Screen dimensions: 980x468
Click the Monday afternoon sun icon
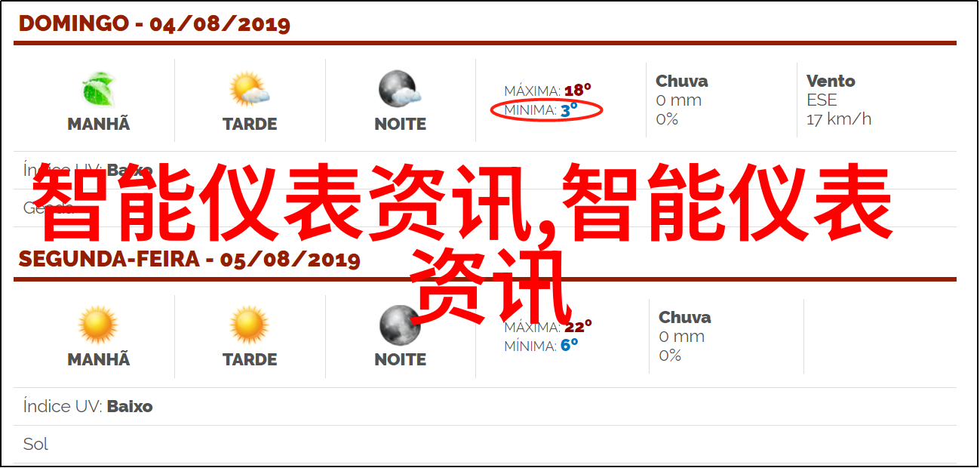250,325
